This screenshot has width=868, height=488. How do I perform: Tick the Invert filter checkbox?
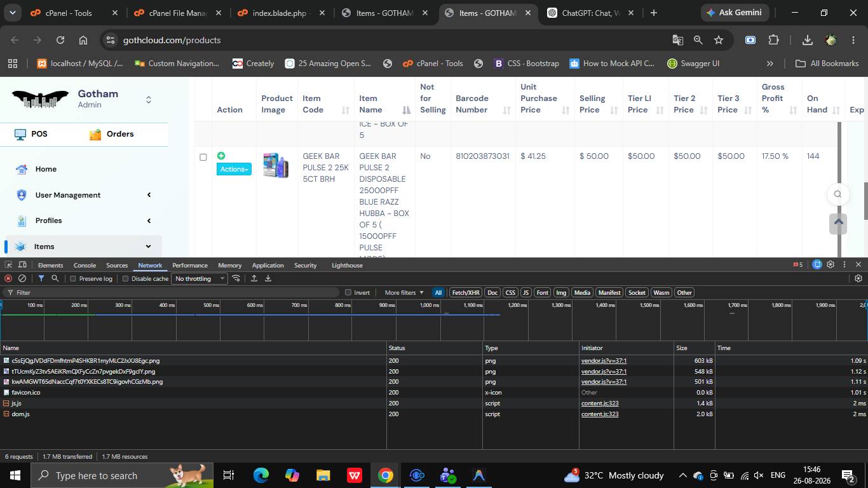pos(348,292)
